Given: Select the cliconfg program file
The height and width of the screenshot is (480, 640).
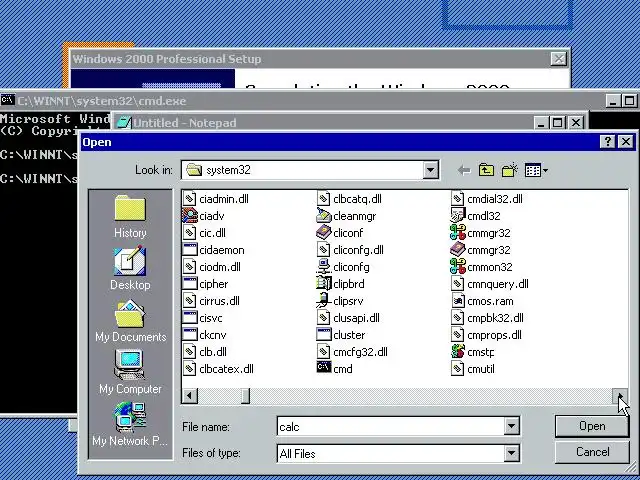Looking at the screenshot, I should point(343,267).
